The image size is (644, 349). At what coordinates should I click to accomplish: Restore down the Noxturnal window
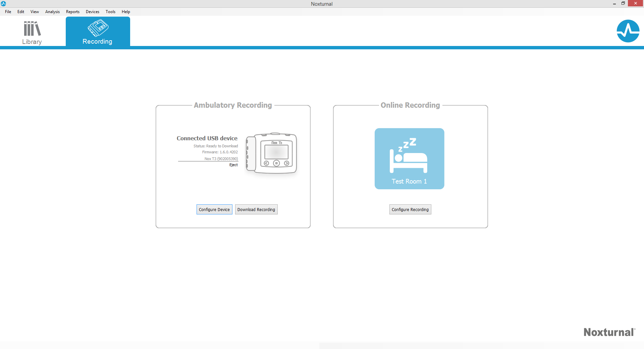click(x=623, y=3)
